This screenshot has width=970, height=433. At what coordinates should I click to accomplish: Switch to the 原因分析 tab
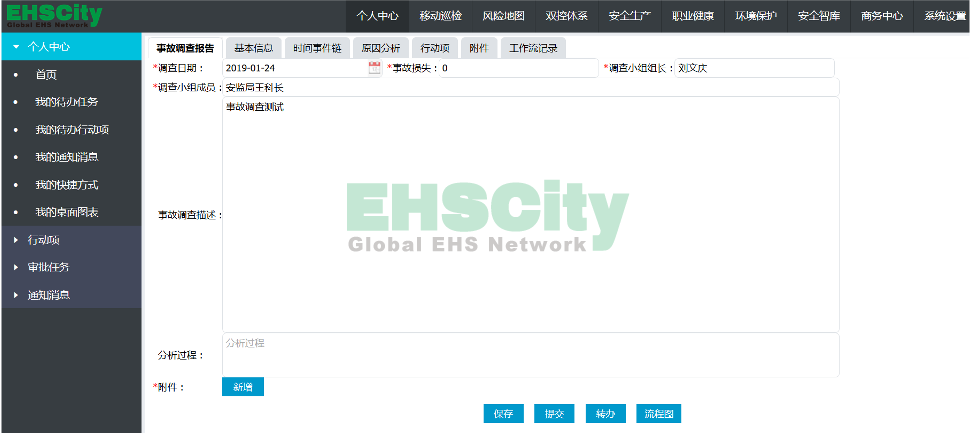coord(381,48)
